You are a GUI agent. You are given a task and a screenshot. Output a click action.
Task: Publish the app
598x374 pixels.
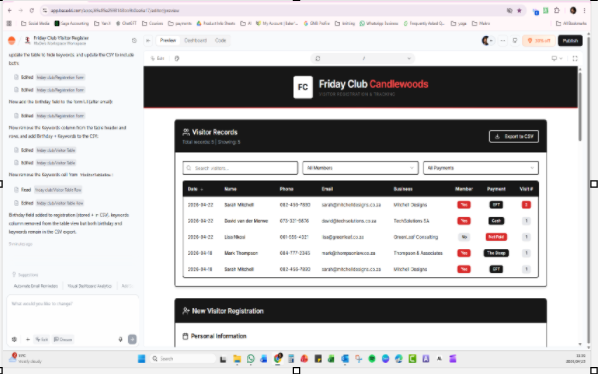tap(570, 40)
